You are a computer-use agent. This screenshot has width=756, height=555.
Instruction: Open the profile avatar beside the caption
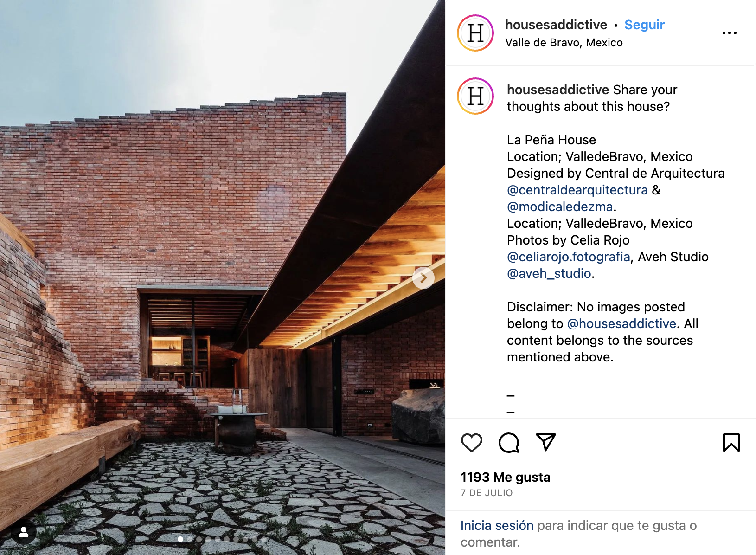coord(475,96)
